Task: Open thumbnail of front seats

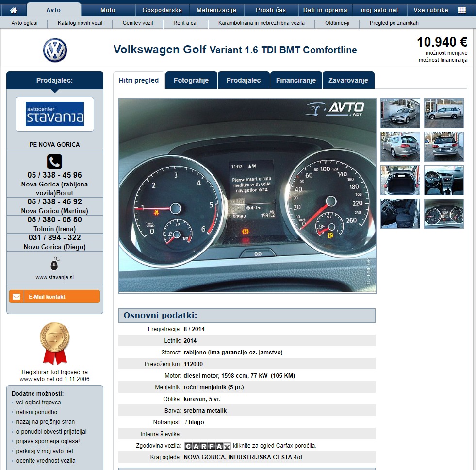Action: point(400,214)
